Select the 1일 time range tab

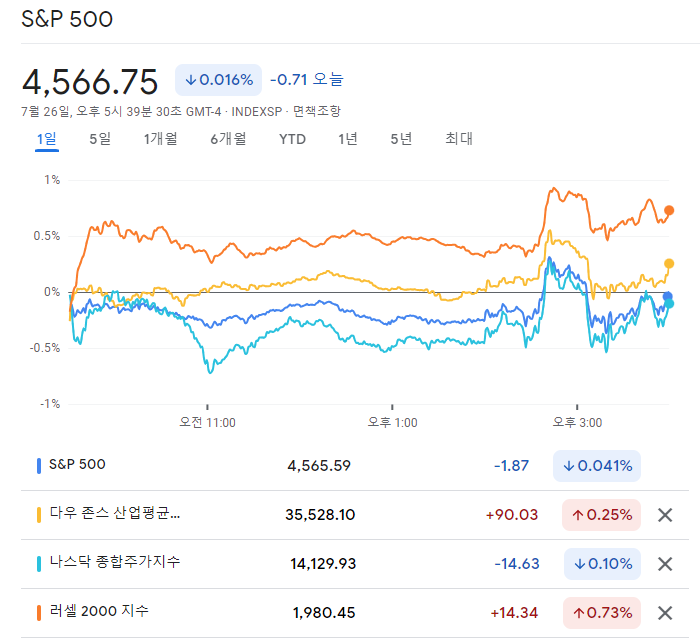tap(46, 139)
